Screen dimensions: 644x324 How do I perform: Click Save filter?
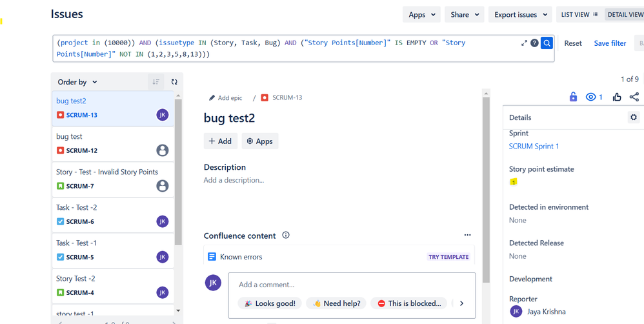point(610,43)
